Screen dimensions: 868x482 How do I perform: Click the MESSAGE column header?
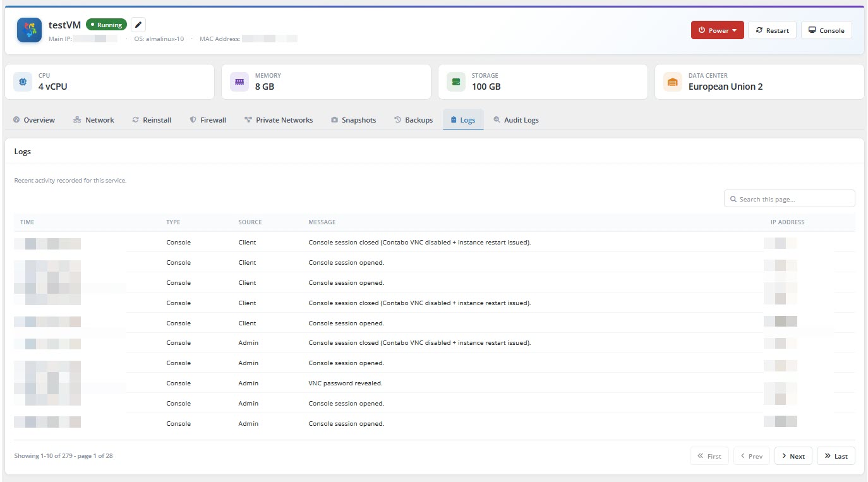click(x=322, y=222)
